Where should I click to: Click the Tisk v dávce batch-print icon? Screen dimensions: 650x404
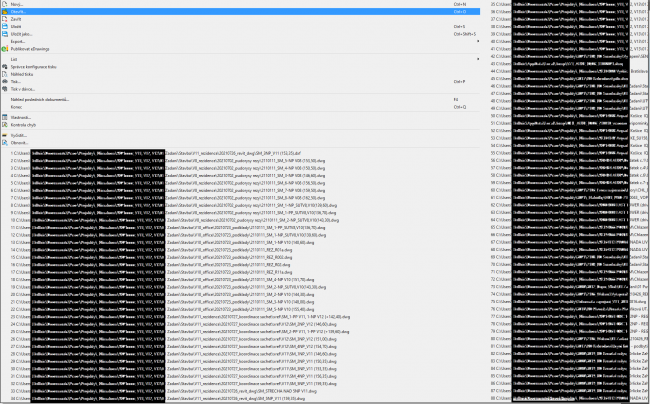tap(5, 89)
